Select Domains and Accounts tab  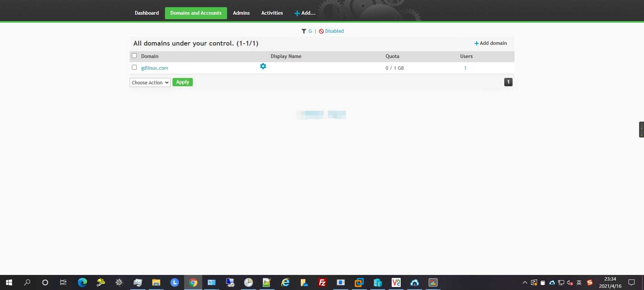(x=196, y=13)
